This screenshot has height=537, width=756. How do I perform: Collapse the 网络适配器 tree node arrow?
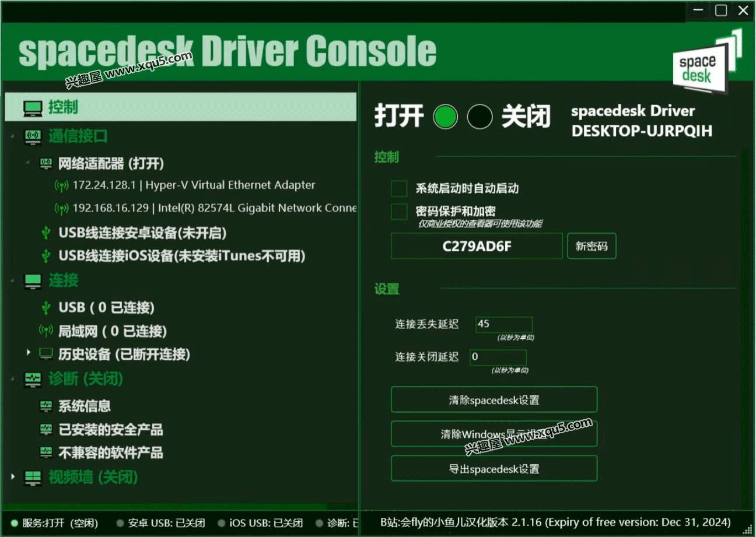(28, 163)
